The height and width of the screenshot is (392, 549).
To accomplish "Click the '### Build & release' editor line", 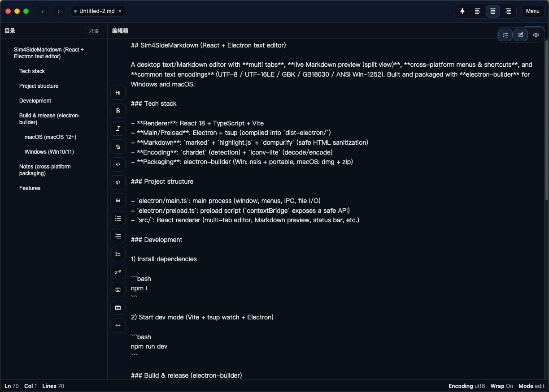I will [x=187, y=375].
